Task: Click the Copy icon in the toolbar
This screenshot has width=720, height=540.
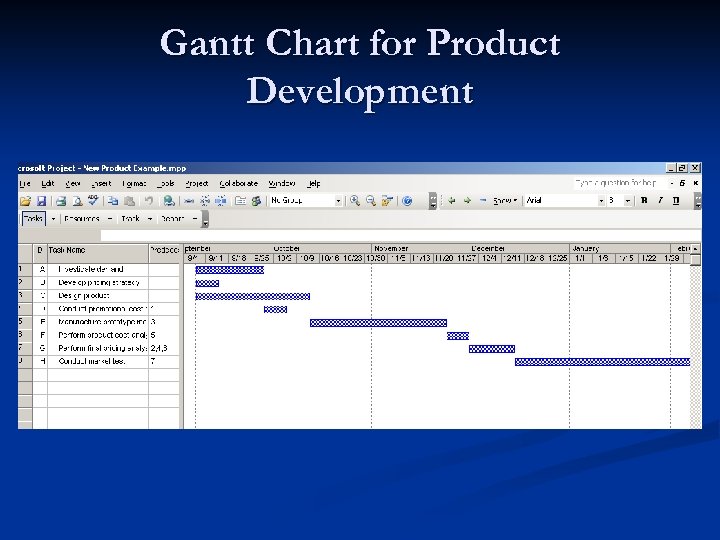Action: (113, 201)
